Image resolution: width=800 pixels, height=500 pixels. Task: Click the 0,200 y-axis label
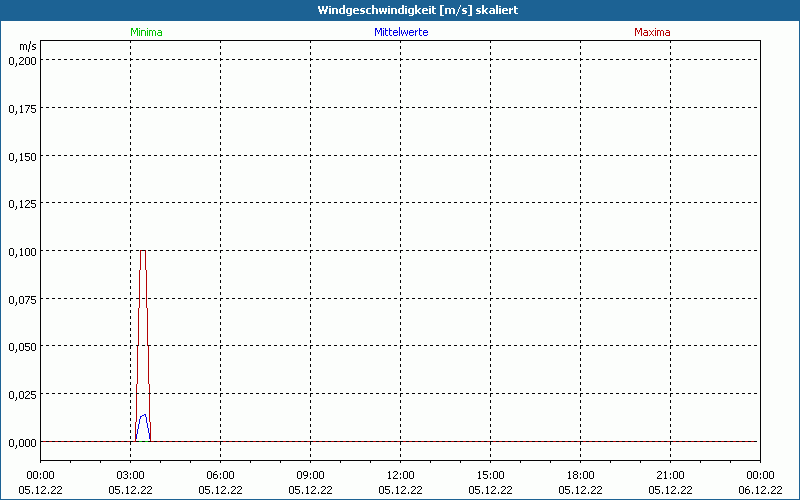[x=22, y=61]
